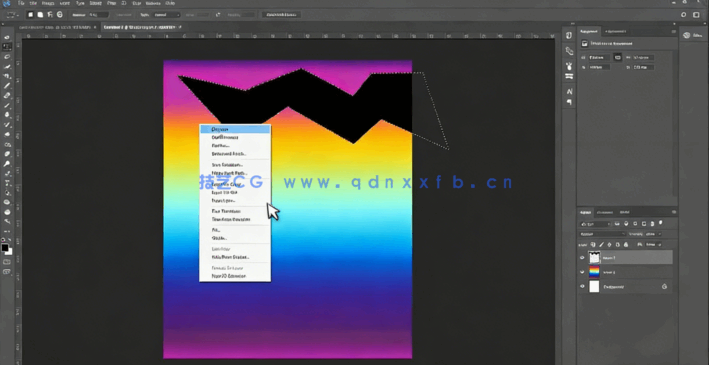Switch to the Properties panel tab
Screen dimensions: 709x365
pyautogui.click(x=589, y=32)
